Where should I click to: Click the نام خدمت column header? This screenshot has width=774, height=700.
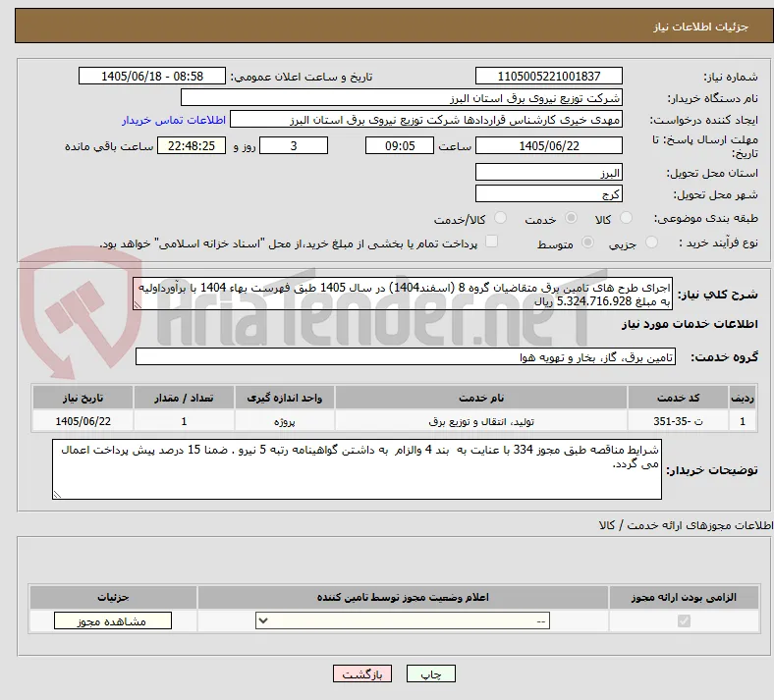tap(481, 398)
